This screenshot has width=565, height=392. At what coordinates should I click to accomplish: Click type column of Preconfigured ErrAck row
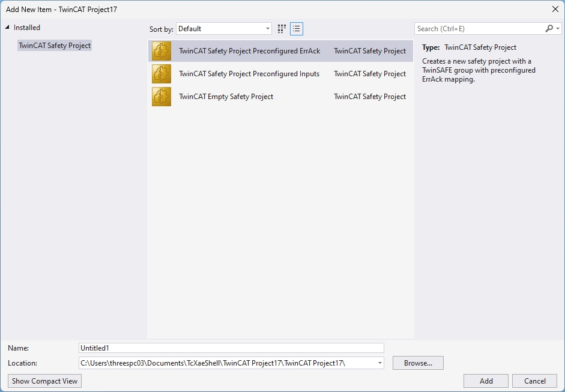click(370, 51)
